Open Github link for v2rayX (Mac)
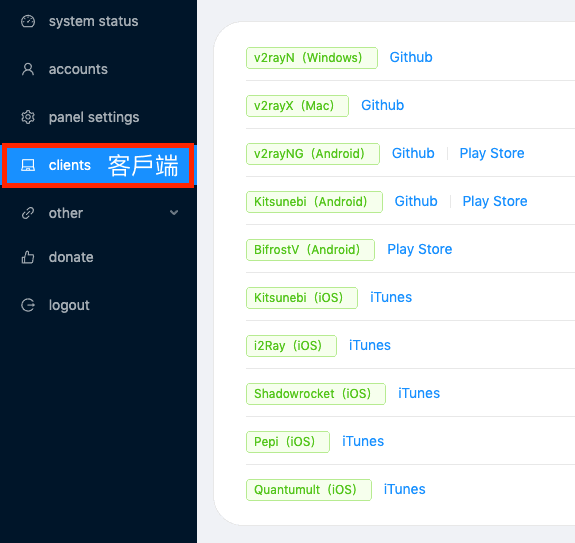The image size is (575, 543). [382, 105]
